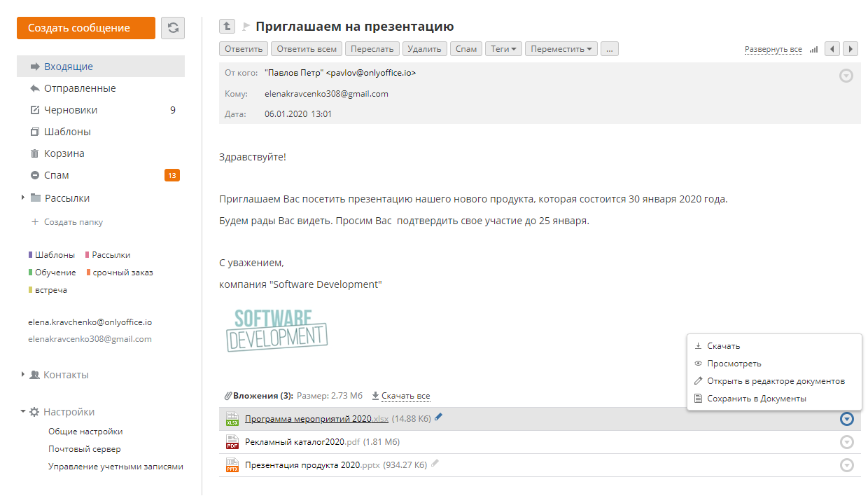Click the Рассылки folder icon
The image size is (868, 496).
[x=36, y=198]
